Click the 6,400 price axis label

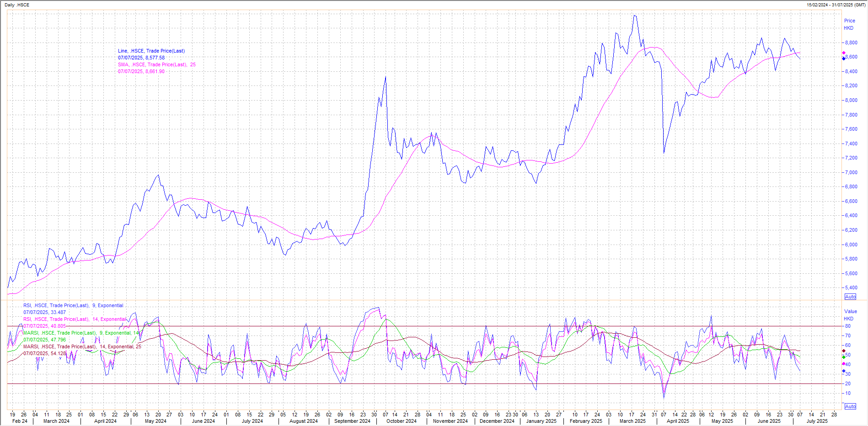click(x=851, y=215)
